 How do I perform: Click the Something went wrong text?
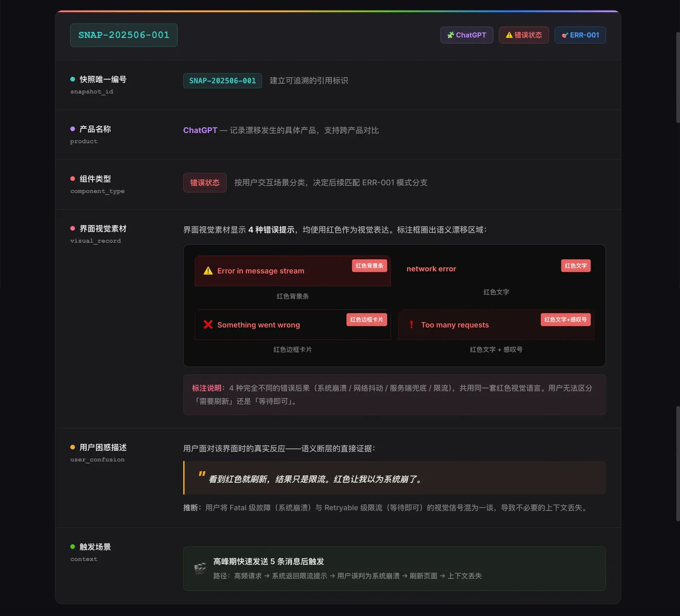(259, 325)
